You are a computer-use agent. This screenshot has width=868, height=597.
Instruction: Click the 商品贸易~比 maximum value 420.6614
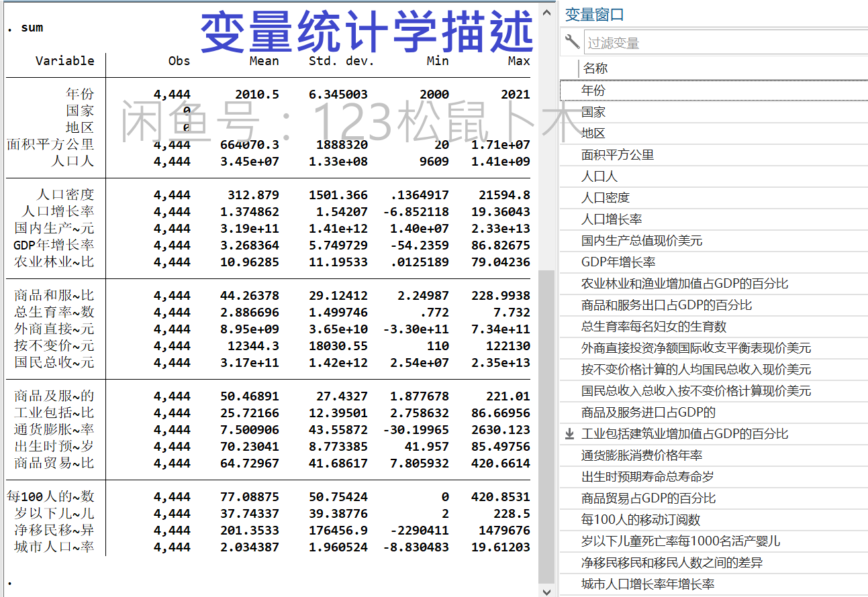(x=501, y=464)
